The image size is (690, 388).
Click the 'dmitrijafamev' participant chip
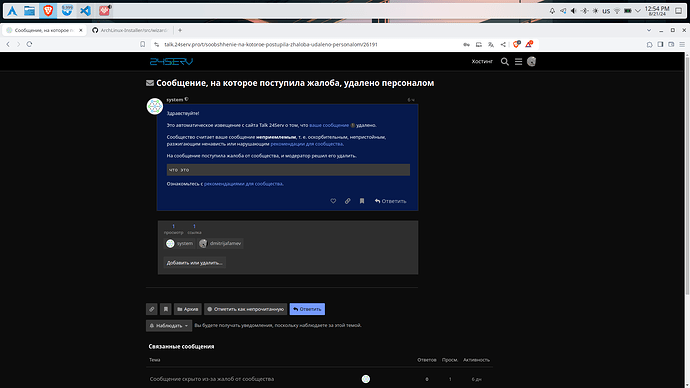220,243
